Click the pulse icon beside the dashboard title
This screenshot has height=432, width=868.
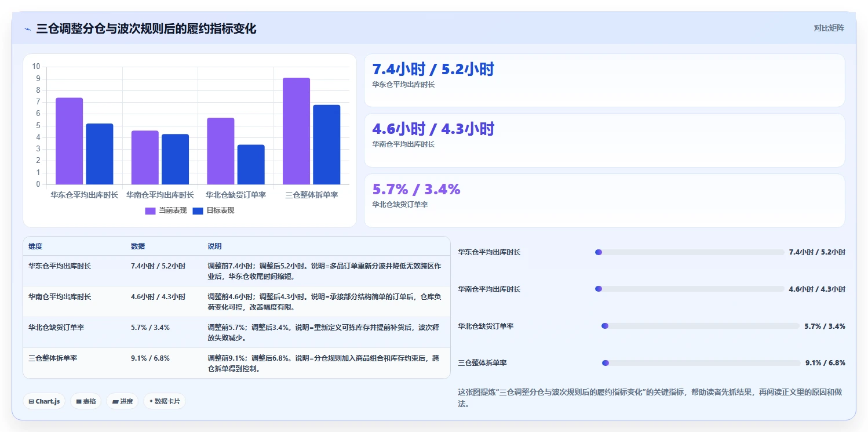pyautogui.click(x=27, y=29)
